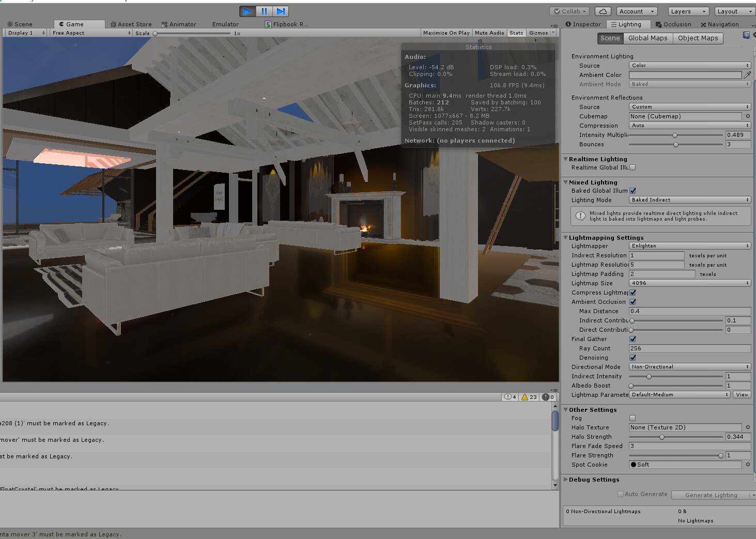
Task: Expand the Debug Settings section
Action: 566,480
